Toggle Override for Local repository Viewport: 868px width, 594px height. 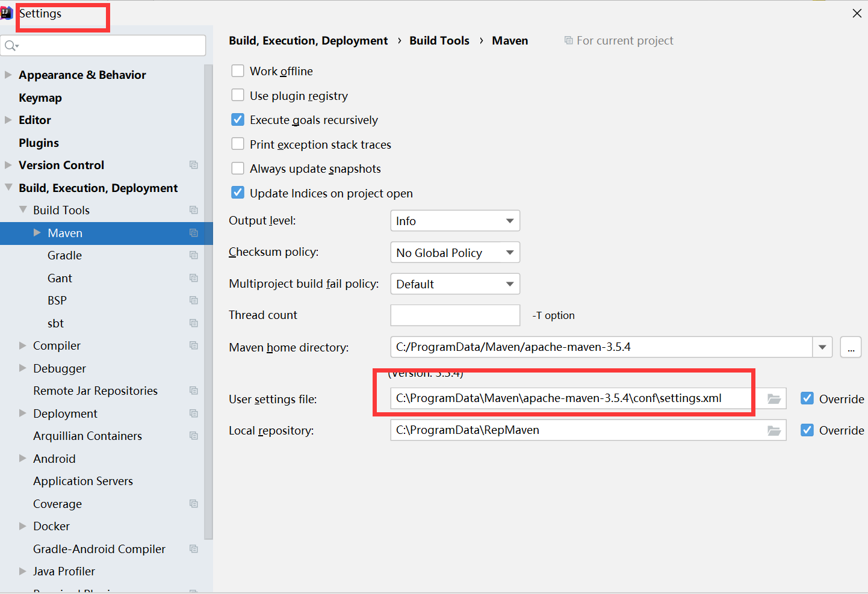coord(807,430)
